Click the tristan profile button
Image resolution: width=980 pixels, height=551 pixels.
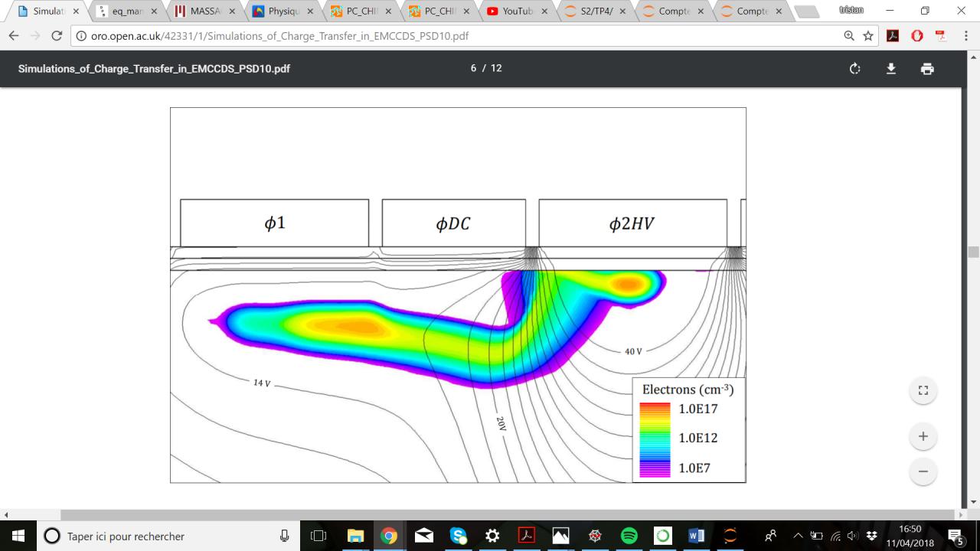[x=851, y=10]
